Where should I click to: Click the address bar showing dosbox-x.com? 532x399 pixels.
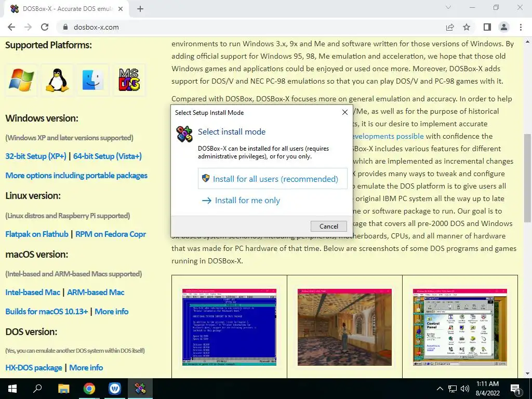click(x=251, y=27)
